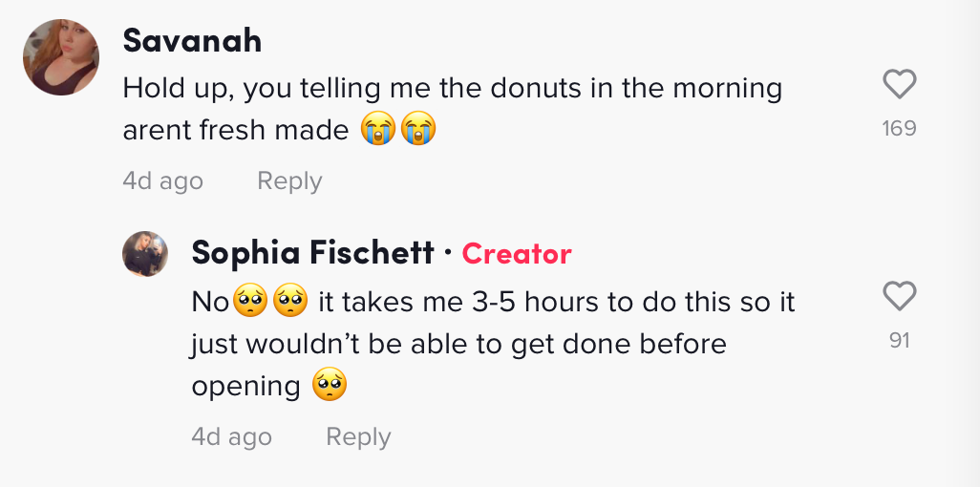Reply to Sophia Fischett's comment

pyautogui.click(x=358, y=436)
